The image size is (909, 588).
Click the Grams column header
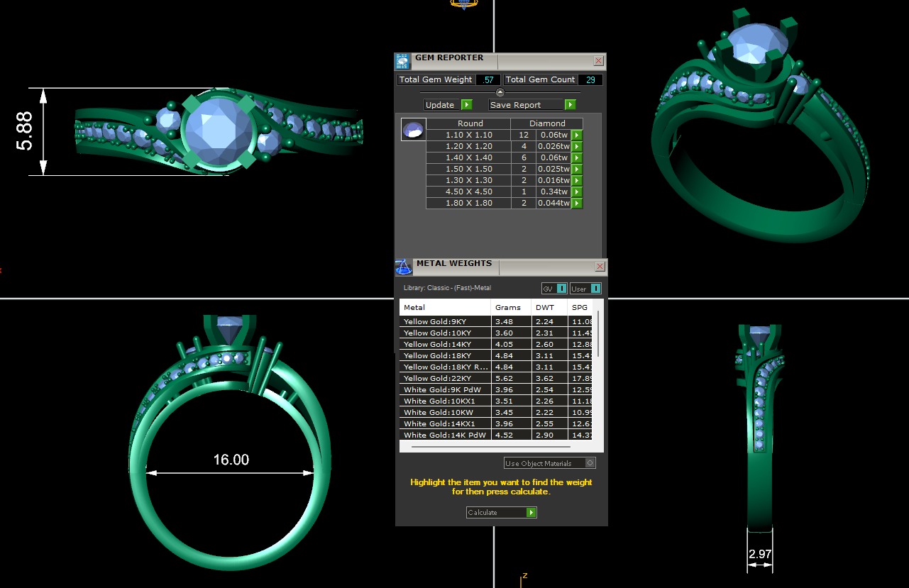511,307
